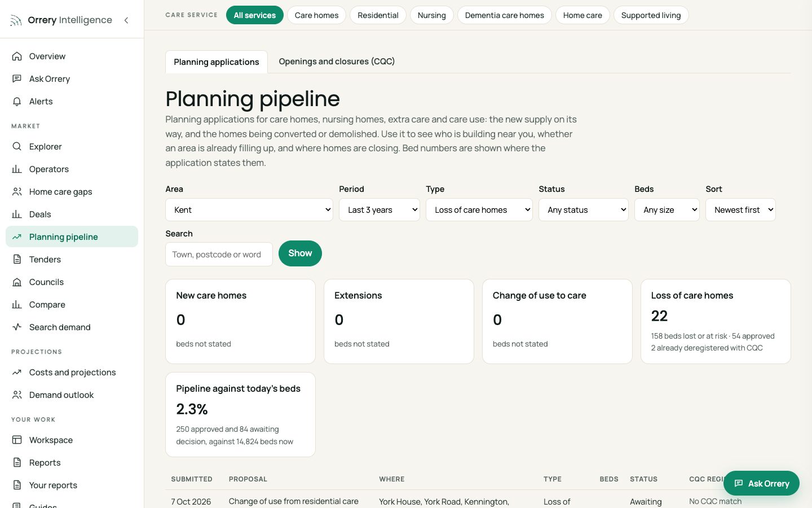Click the Councils building icon
Viewport: 812px width, 508px height.
[x=17, y=282]
